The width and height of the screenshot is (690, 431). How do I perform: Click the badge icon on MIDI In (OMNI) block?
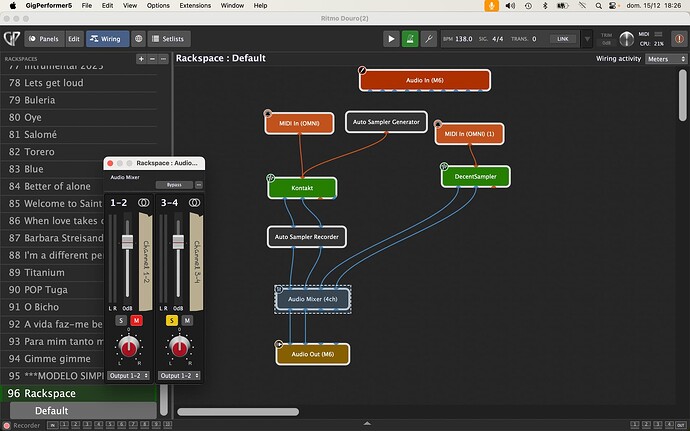(x=268, y=114)
